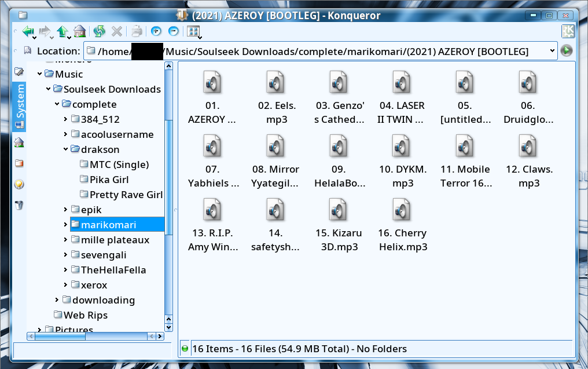This screenshot has width=588, height=369.
Task: Select the 02. Eels.mp3 file icon
Action: (x=275, y=82)
